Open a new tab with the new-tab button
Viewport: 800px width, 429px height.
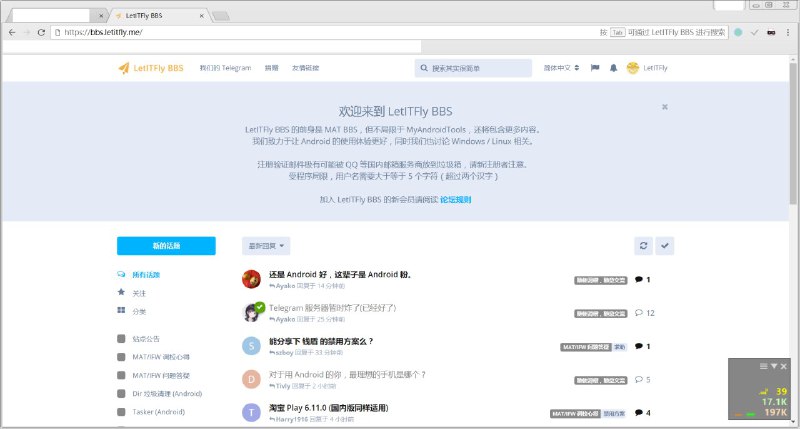pos(220,16)
